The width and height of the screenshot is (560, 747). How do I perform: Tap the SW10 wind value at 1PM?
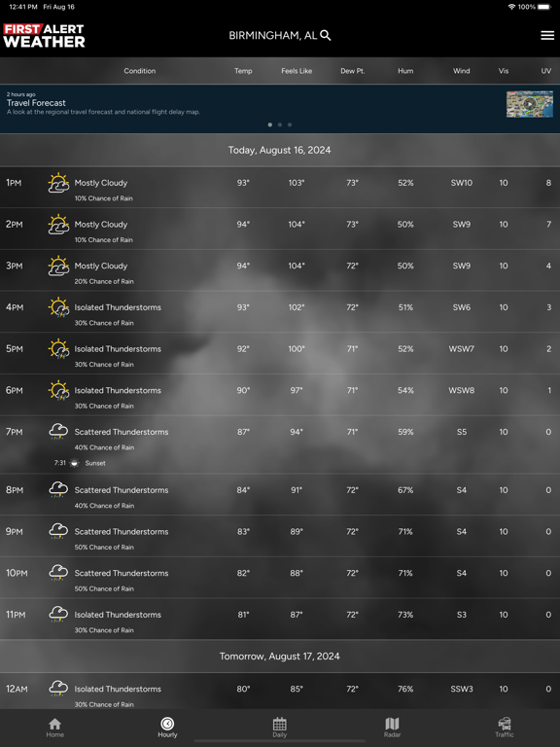tap(462, 183)
